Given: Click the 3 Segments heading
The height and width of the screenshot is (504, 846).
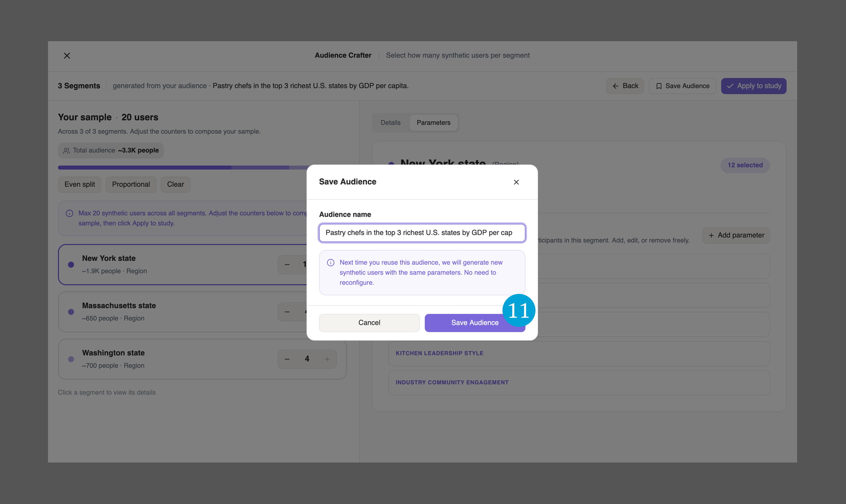Looking at the screenshot, I should (79, 86).
